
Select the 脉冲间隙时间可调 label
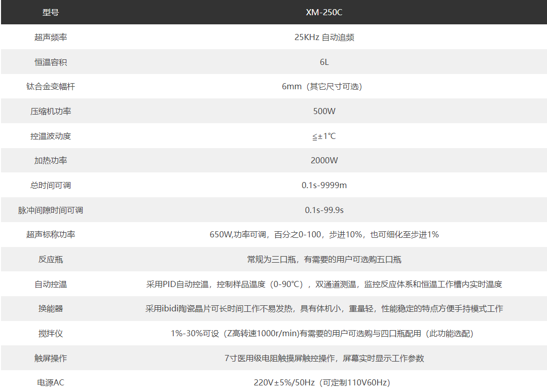point(51,210)
